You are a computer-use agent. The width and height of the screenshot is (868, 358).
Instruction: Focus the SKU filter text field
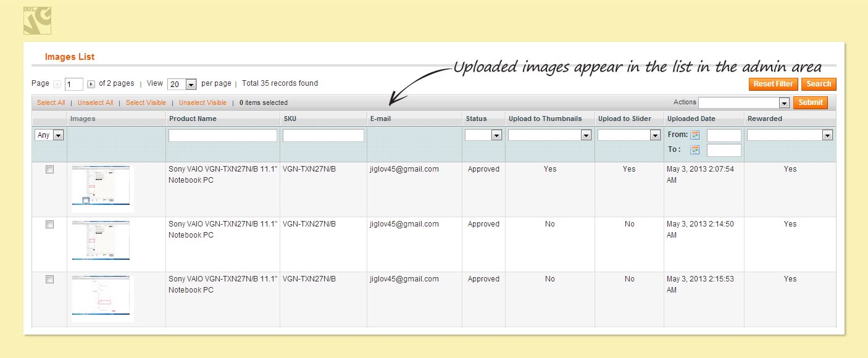323,135
